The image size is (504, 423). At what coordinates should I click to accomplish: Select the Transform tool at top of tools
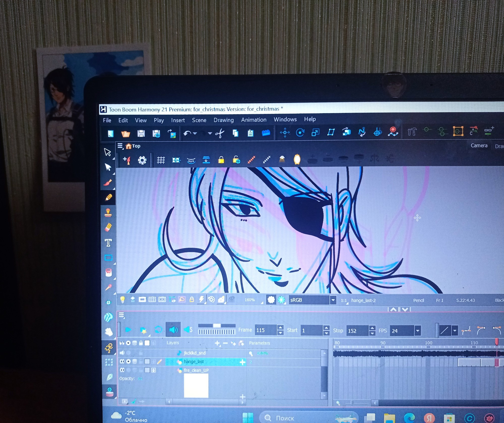pyautogui.click(x=108, y=152)
